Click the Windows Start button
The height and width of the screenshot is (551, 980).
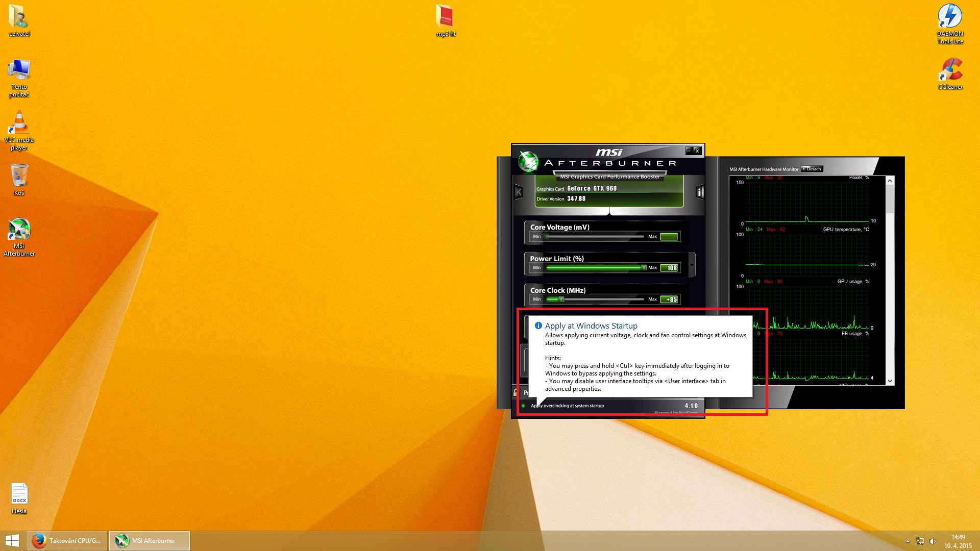click(x=12, y=541)
